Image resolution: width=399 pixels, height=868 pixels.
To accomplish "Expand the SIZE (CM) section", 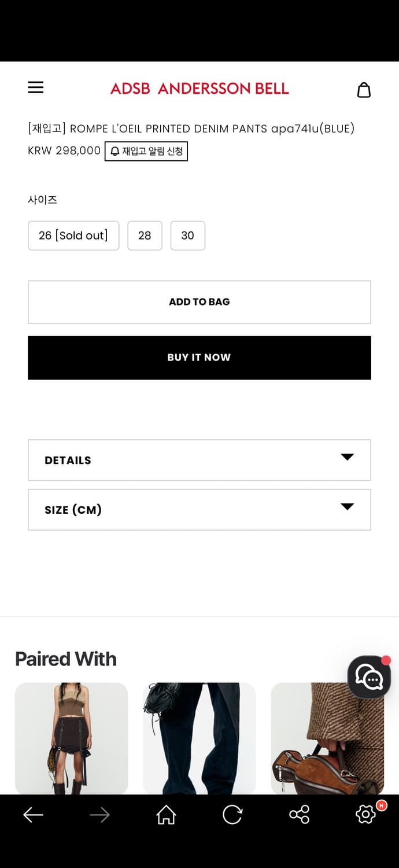I will [199, 510].
